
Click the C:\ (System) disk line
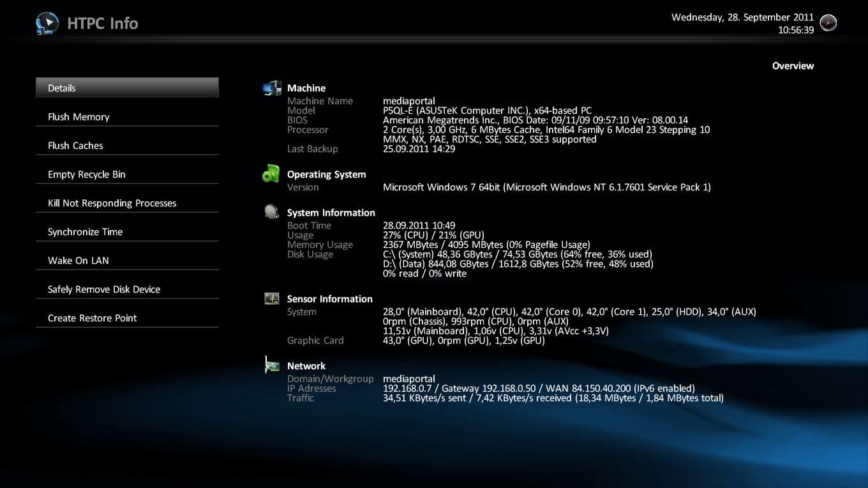(518, 254)
